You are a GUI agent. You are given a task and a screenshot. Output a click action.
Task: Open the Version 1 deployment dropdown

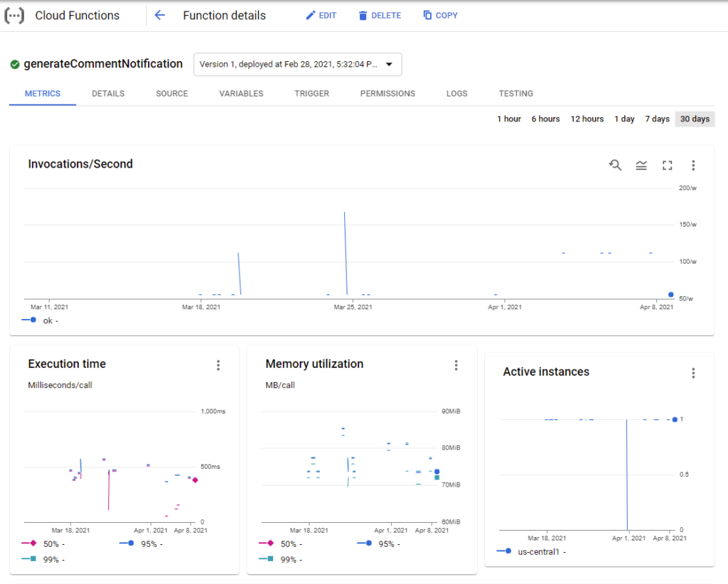pos(298,65)
